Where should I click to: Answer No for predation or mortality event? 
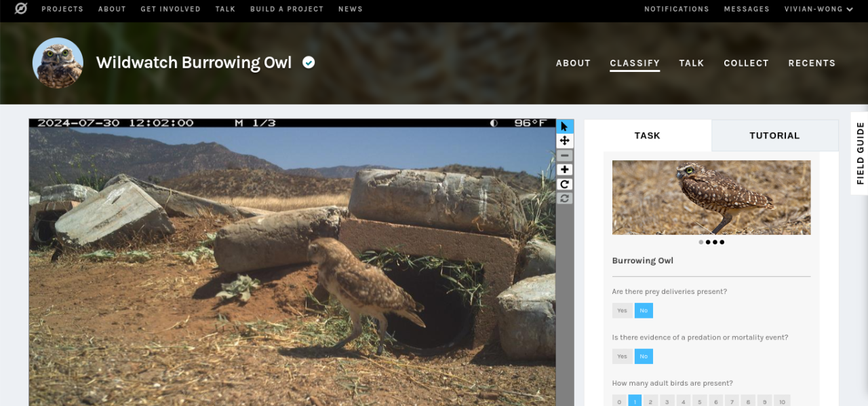pos(644,356)
